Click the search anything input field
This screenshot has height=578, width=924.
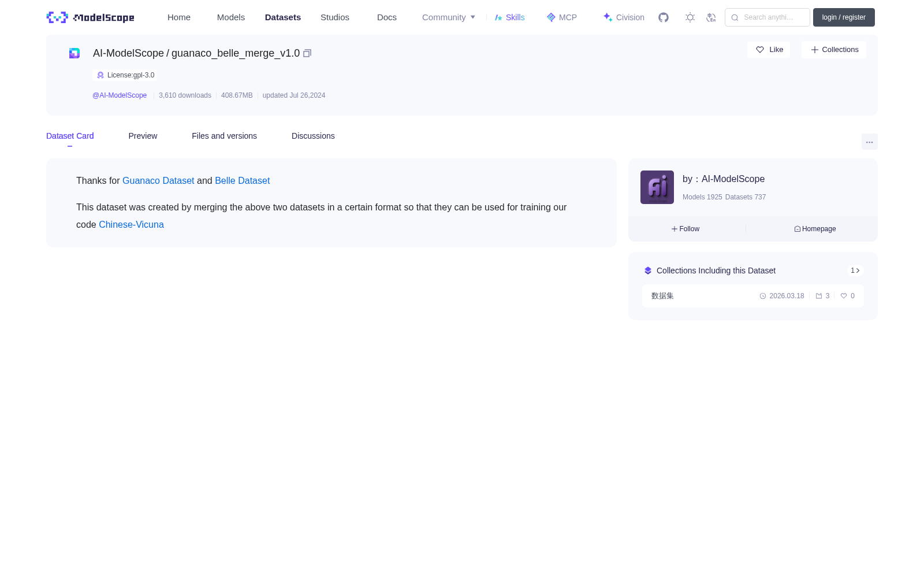[x=767, y=17]
